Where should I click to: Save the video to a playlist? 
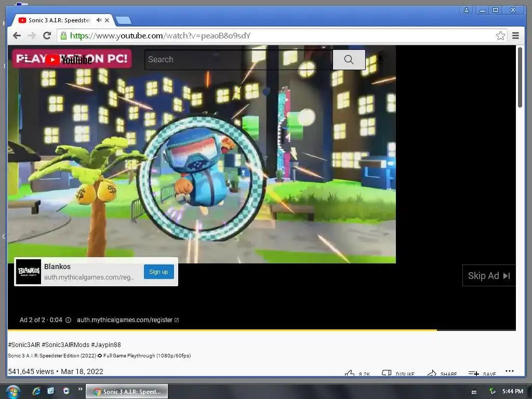click(482, 374)
